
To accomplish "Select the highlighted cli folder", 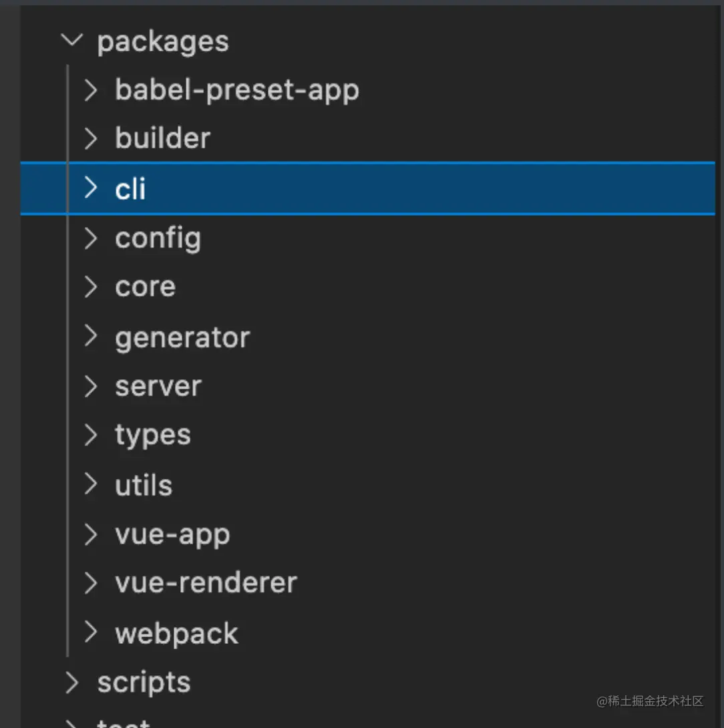I will [368, 188].
